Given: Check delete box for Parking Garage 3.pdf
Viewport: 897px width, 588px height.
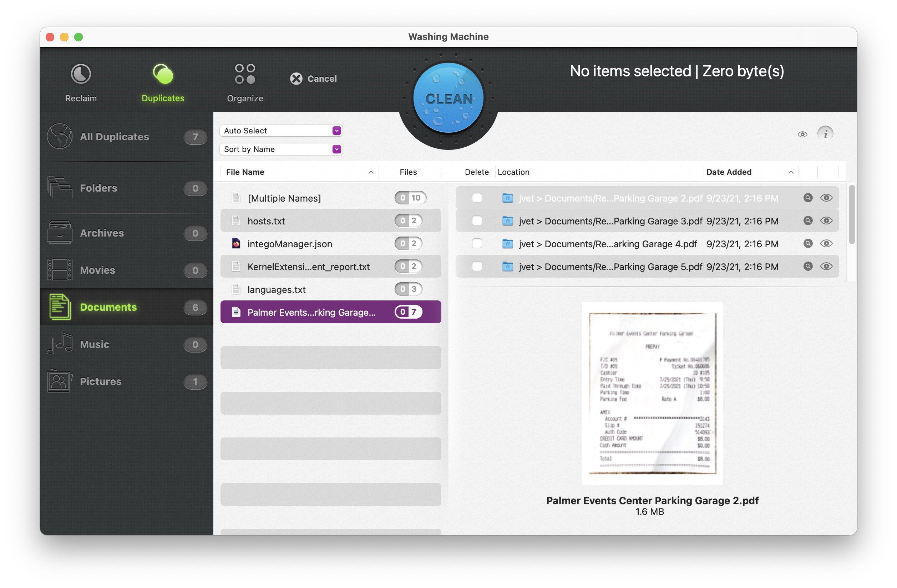Looking at the screenshot, I should coord(477,220).
